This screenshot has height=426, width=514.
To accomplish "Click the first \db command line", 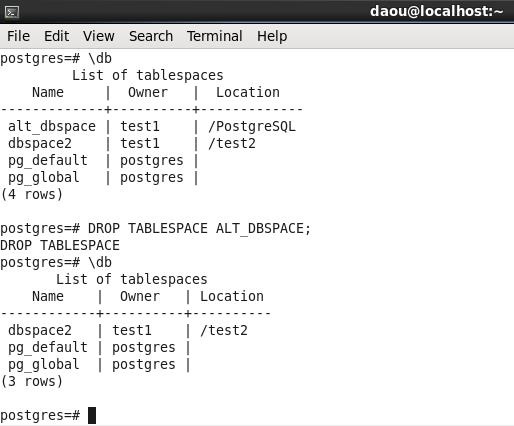I will tap(56, 59).
